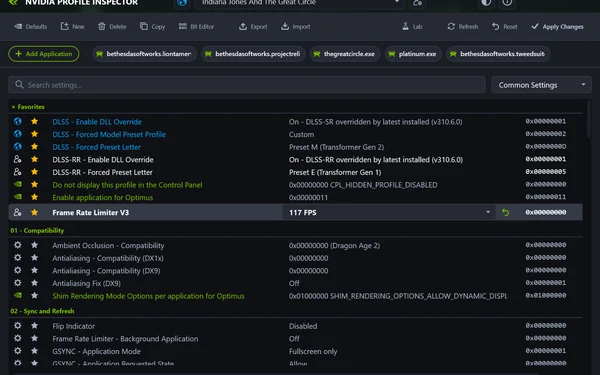The height and width of the screenshot is (375, 600).
Task: Unfavorite DLSS-RR - Forced Preset Letter star
Action: pos(34,172)
